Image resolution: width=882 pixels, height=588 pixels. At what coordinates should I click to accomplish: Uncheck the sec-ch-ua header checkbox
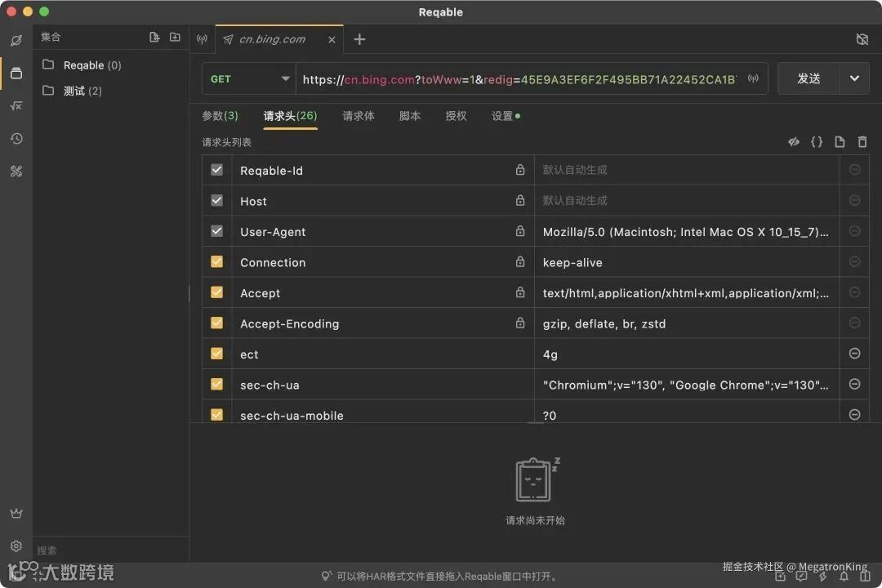[216, 384]
